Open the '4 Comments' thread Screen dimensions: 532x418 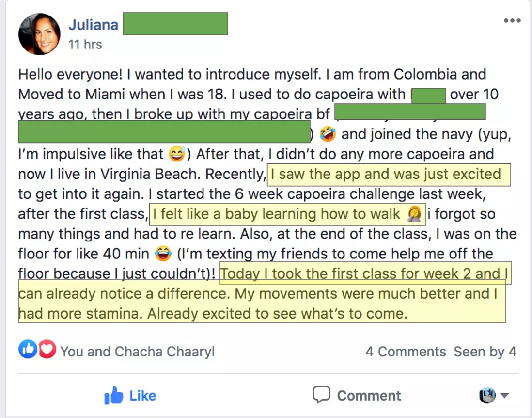(x=406, y=352)
